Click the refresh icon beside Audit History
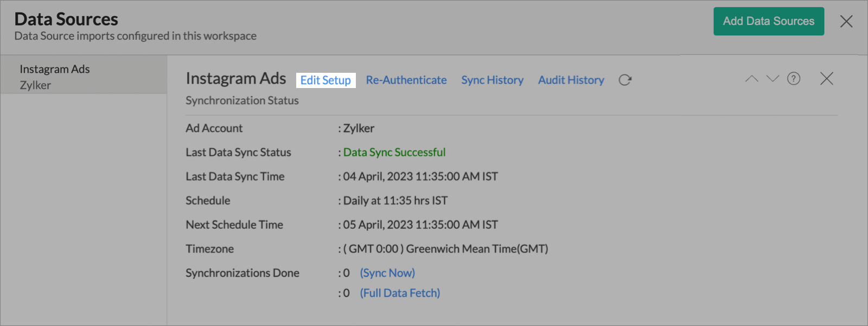Screen dimensions: 868x326 click(x=625, y=80)
